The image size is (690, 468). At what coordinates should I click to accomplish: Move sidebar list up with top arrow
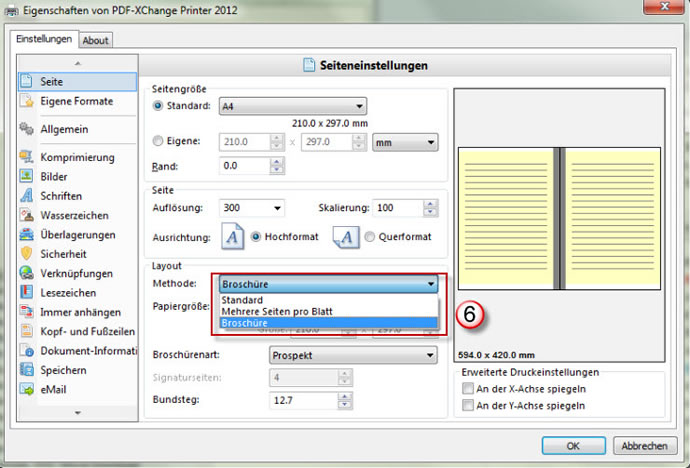pos(77,63)
